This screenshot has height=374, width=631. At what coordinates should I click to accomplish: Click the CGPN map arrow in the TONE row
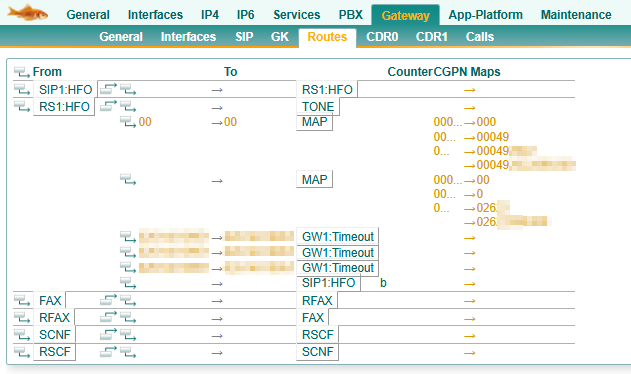tap(470, 108)
